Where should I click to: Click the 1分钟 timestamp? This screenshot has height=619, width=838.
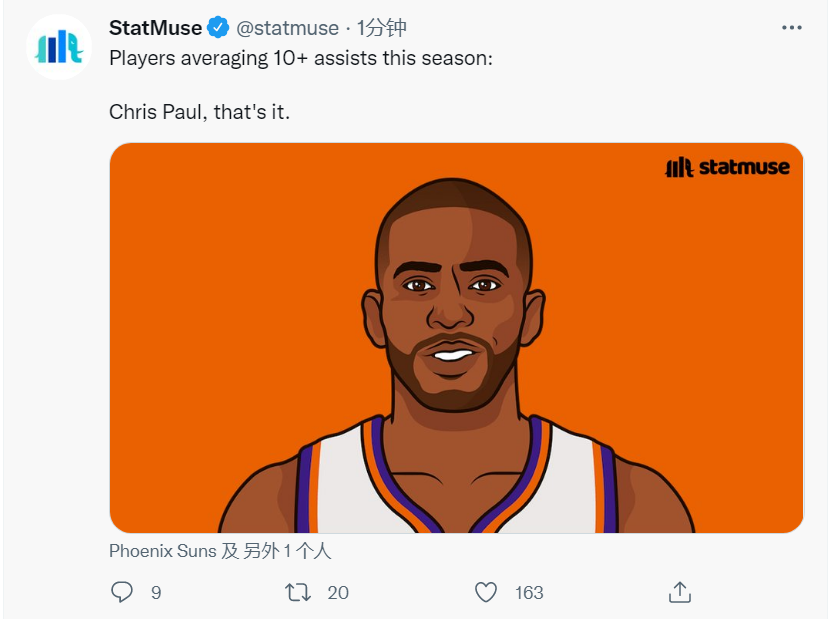tap(382, 28)
